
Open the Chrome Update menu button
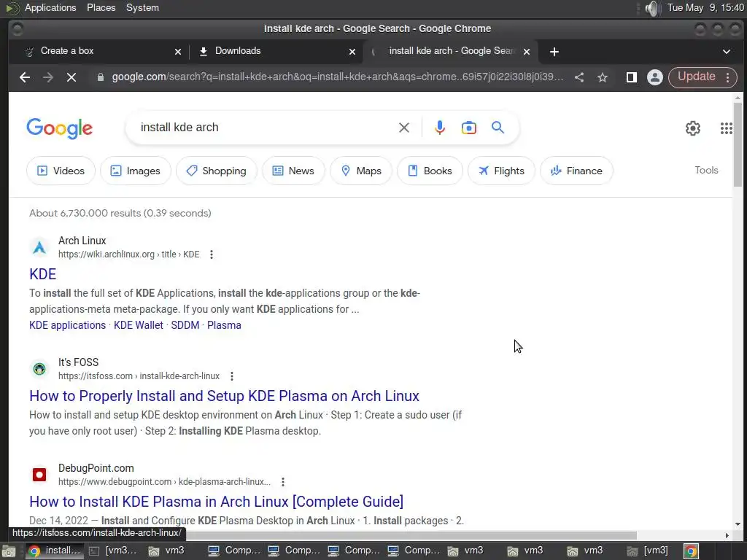tap(703, 77)
